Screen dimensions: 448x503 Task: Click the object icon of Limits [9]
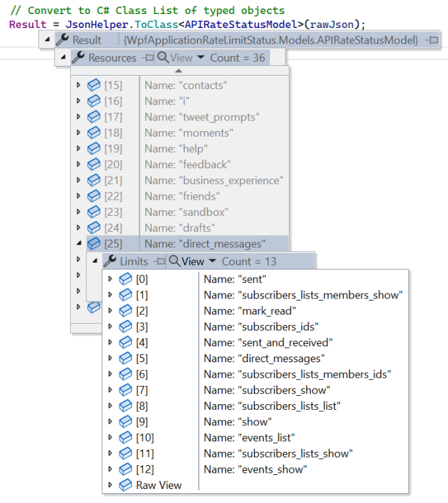click(125, 422)
